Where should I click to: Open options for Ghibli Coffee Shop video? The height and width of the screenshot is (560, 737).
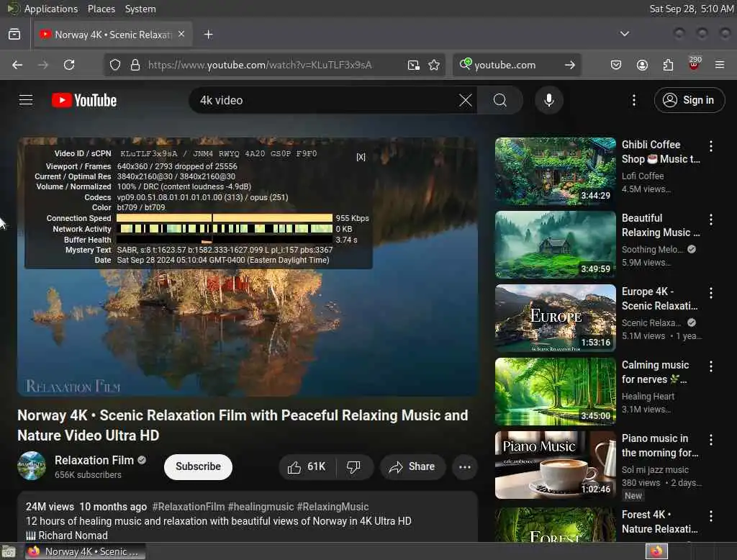click(x=710, y=146)
